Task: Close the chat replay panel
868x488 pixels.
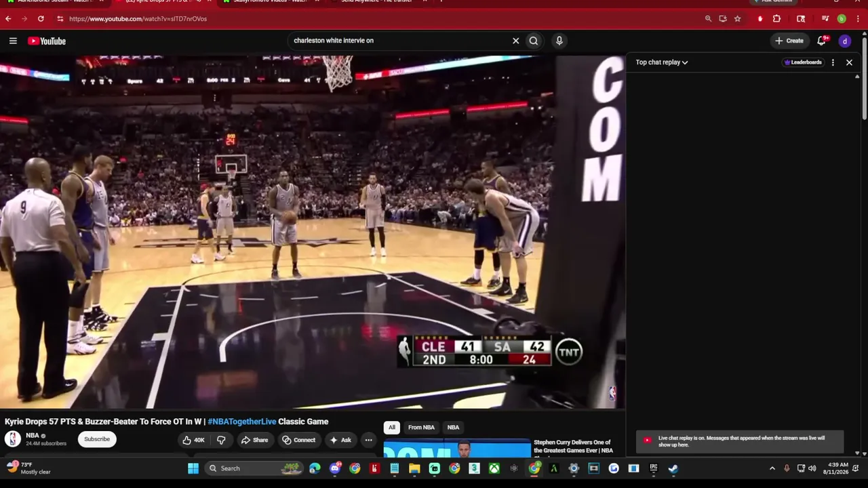Action: tap(849, 62)
